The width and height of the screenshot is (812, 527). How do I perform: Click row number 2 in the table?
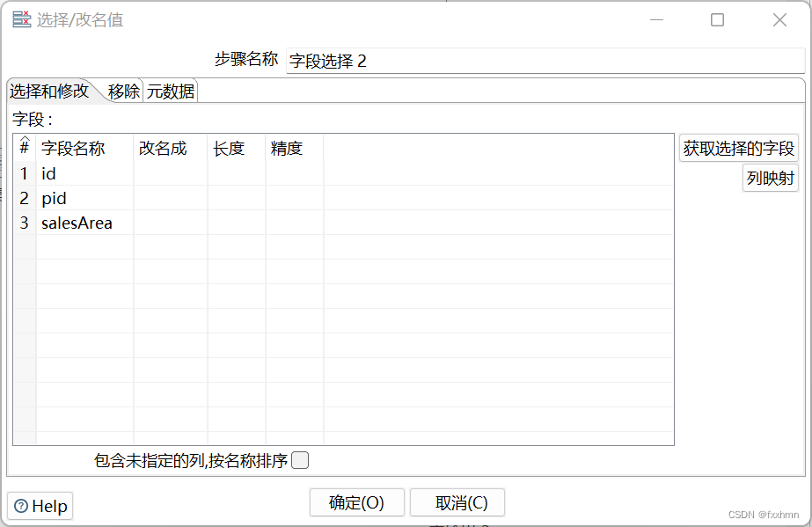25,198
